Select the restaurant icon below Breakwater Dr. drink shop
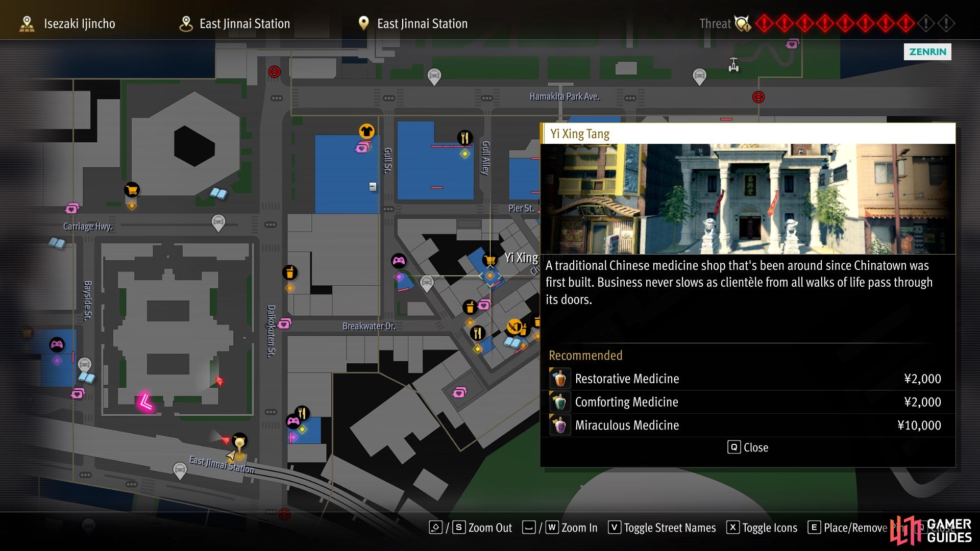The height and width of the screenshot is (551, 980). point(478,333)
